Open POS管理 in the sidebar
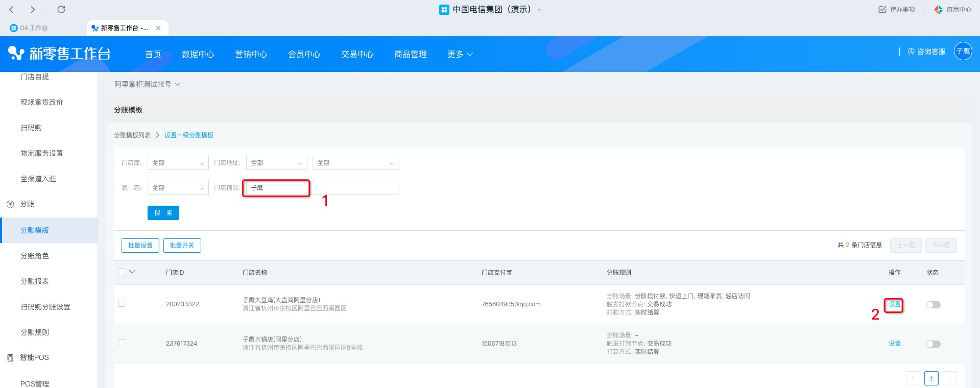The image size is (980, 388). click(35, 383)
